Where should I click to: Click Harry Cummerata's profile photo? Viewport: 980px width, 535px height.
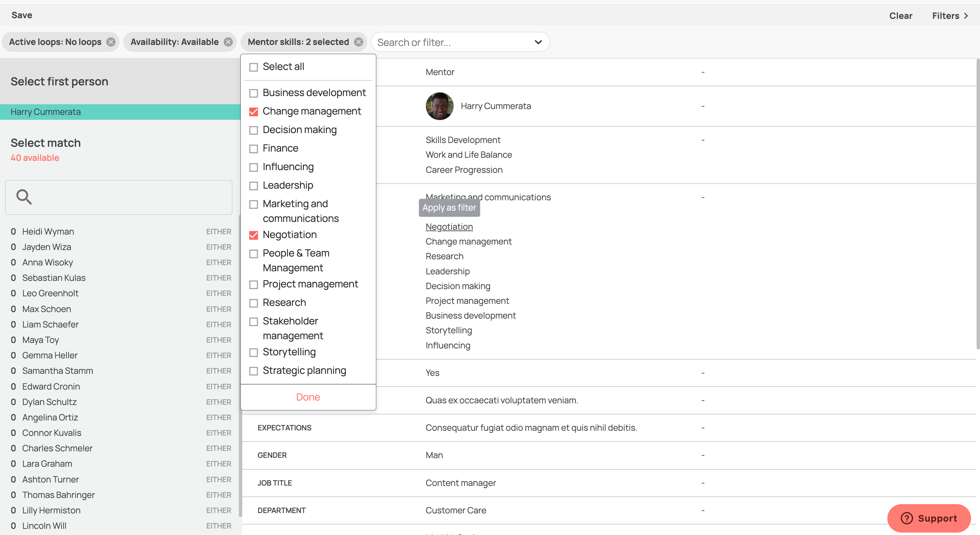[440, 106]
